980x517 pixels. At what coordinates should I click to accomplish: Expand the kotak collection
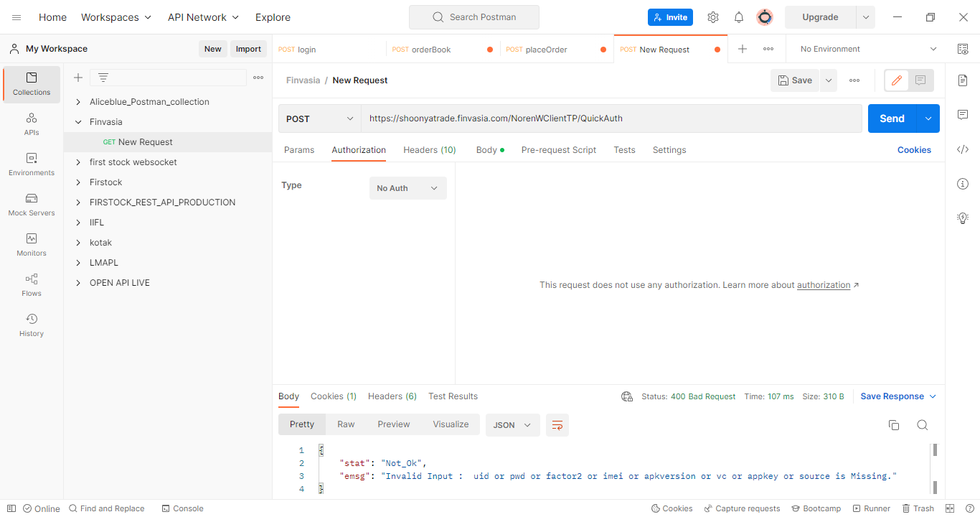coord(78,243)
